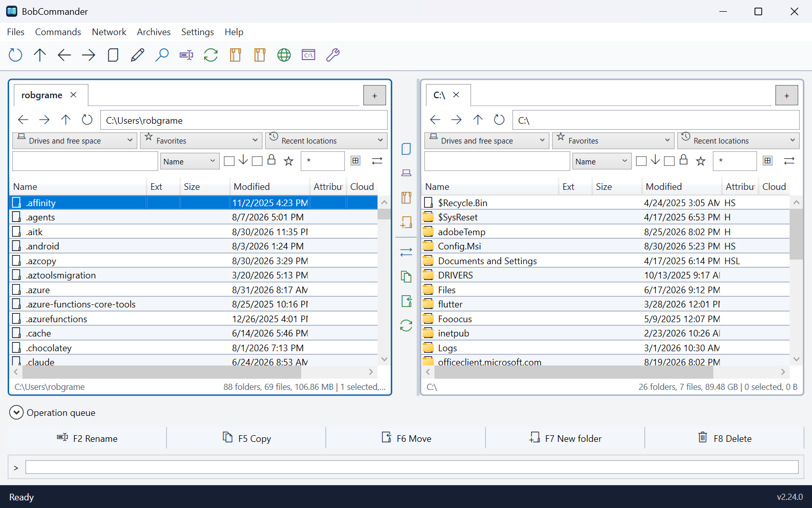This screenshot has width=812, height=508.
Task: Open right panel Drives and free space dropdown
Action: [x=487, y=140]
